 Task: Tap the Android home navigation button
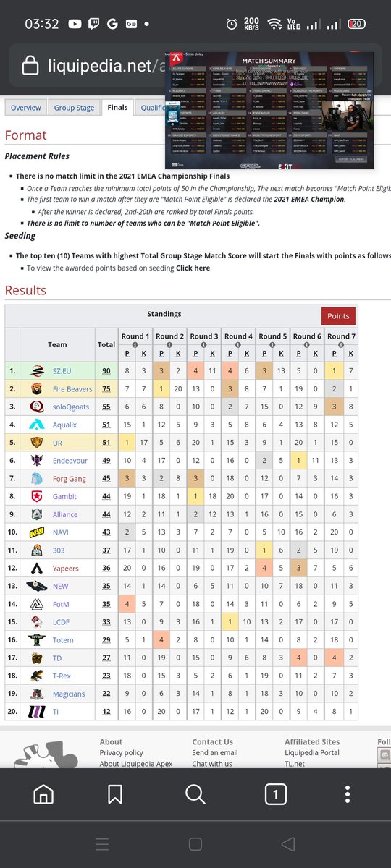(195, 844)
